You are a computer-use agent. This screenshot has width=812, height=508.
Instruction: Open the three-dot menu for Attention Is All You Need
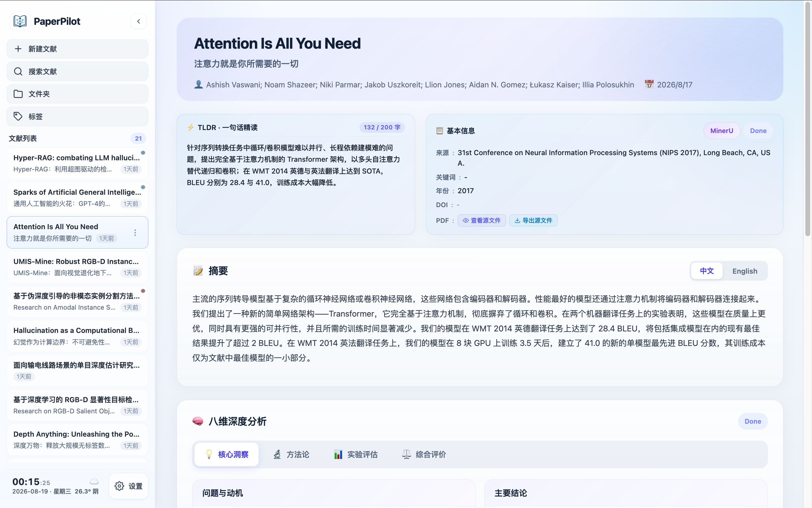pos(135,233)
